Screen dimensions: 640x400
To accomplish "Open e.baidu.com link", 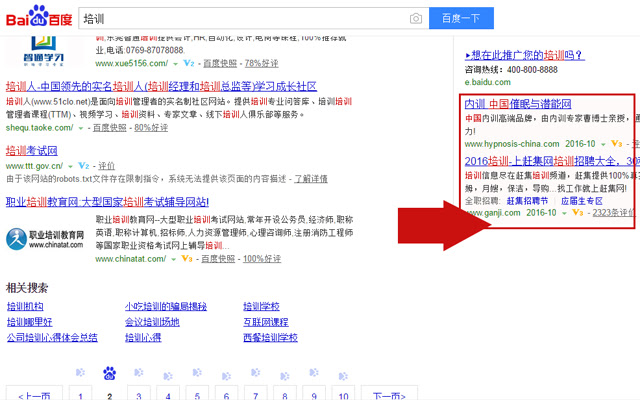I will coord(488,82).
